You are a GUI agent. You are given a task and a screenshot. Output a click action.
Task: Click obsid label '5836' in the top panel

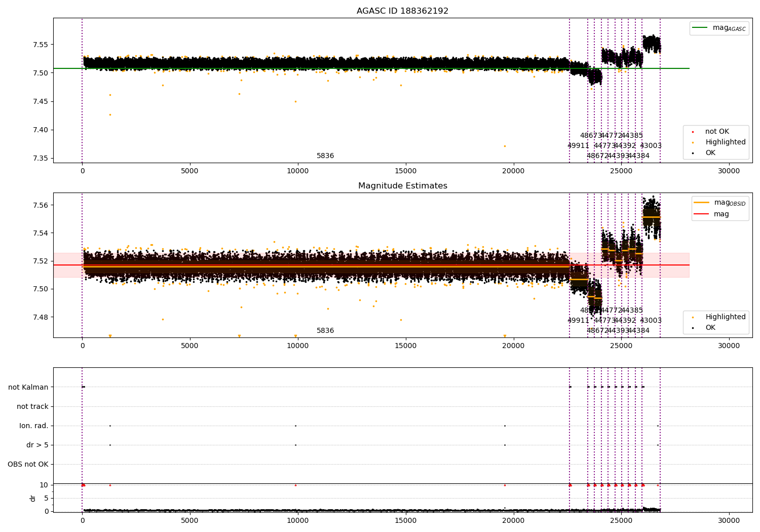[325, 156]
